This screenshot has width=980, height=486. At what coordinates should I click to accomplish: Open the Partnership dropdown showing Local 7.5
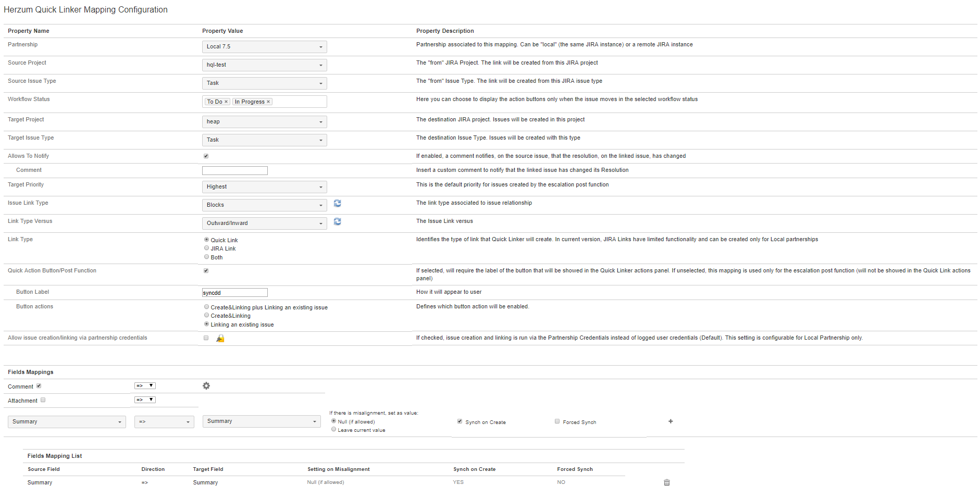click(x=264, y=47)
